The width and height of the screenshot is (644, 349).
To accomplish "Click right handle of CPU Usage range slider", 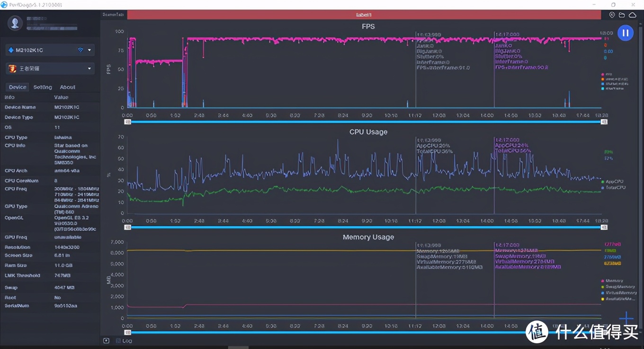I will [x=604, y=227].
